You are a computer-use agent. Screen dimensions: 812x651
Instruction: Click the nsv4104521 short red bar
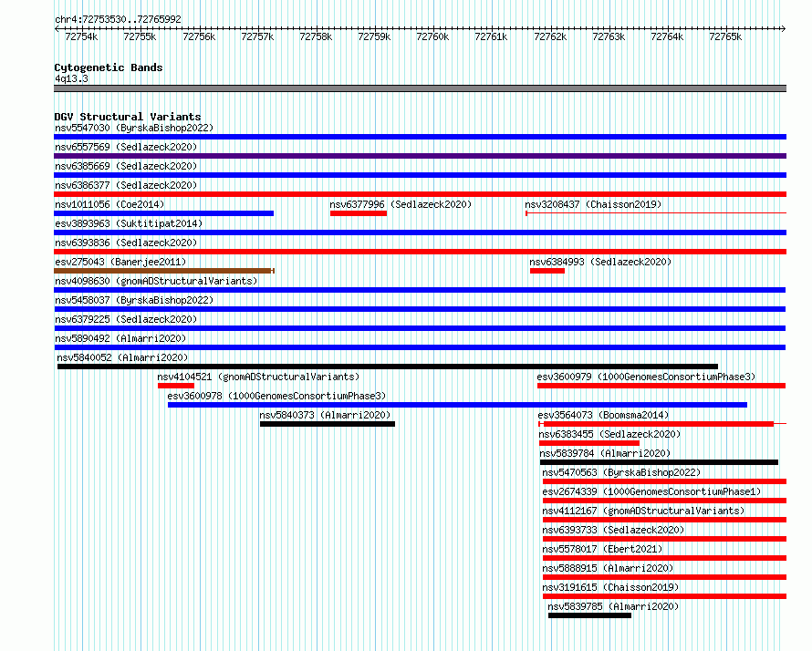click(176, 386)
